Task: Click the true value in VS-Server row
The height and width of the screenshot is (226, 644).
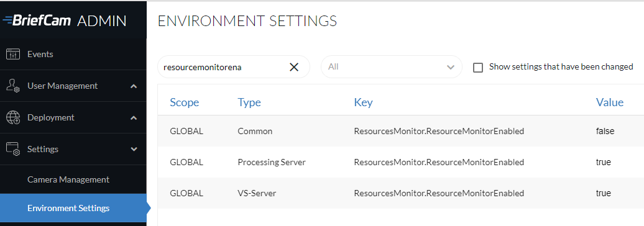Action: click(604, 193)
